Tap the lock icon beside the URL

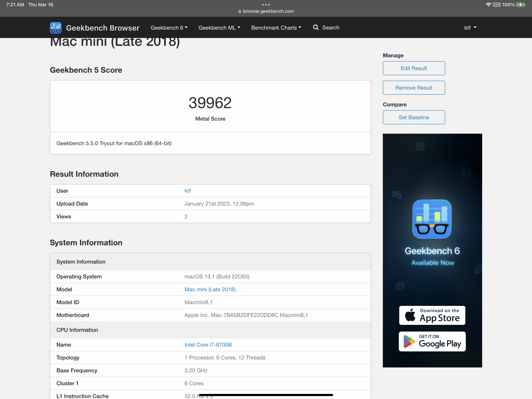pyautogui.click(x=240, y=11)
